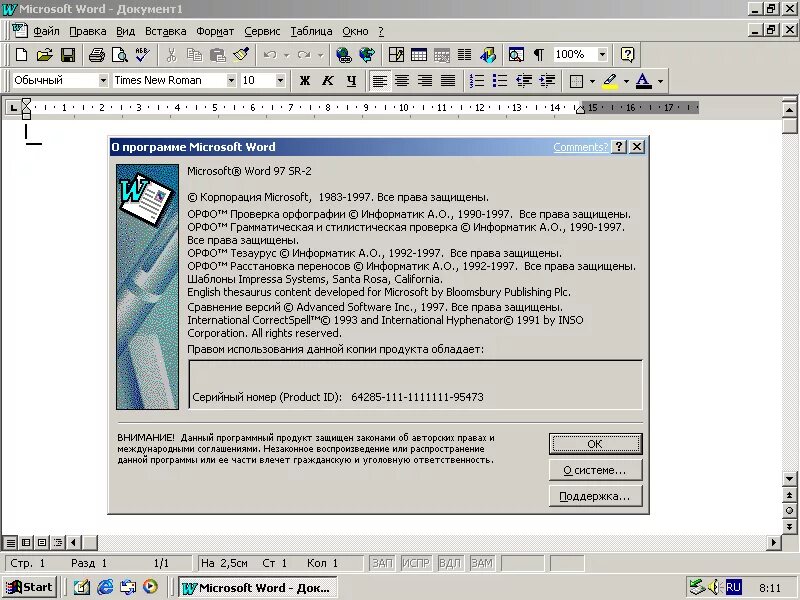Align the paragraph left
Viewport: 800px width, 600px height.
379,81
